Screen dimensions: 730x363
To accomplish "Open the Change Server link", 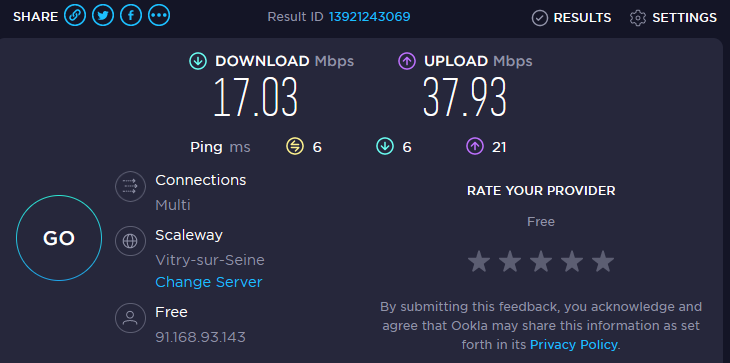I will [x=209, y=282].
